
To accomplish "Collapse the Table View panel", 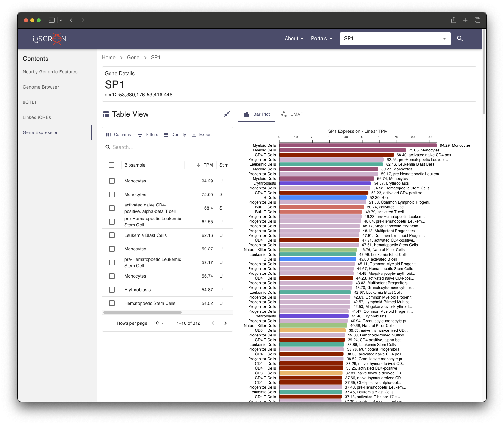I will [x=227, y=114].
